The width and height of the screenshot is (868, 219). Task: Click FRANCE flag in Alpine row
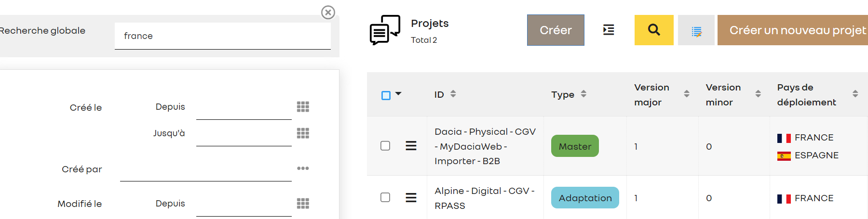(784, 199)
